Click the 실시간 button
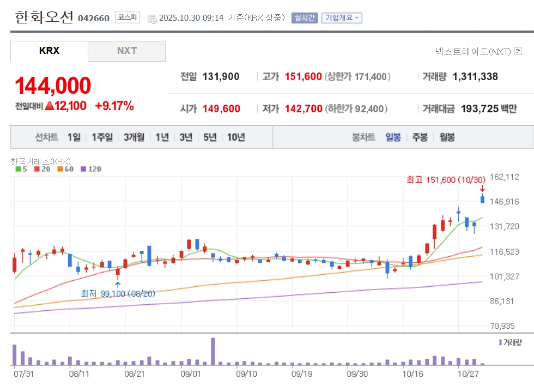The height and width of the screenshot is (392, 534). 305,18
